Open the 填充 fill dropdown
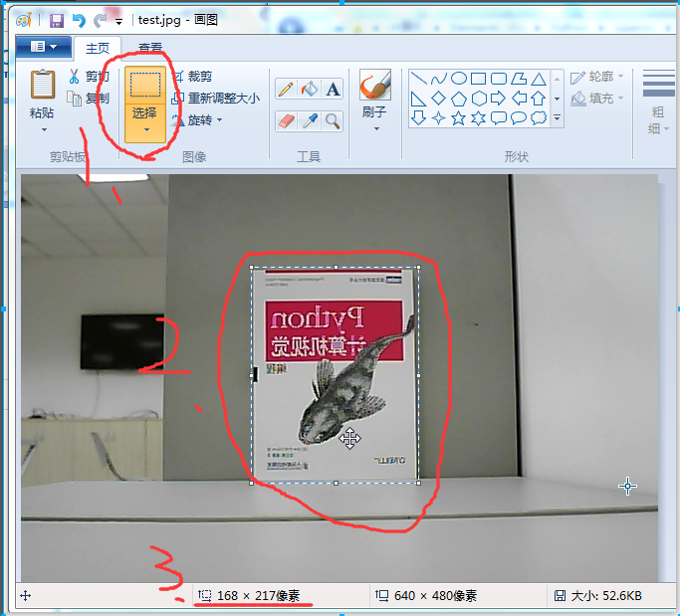Viewport: 680px width, 616px height. point(596,99)
